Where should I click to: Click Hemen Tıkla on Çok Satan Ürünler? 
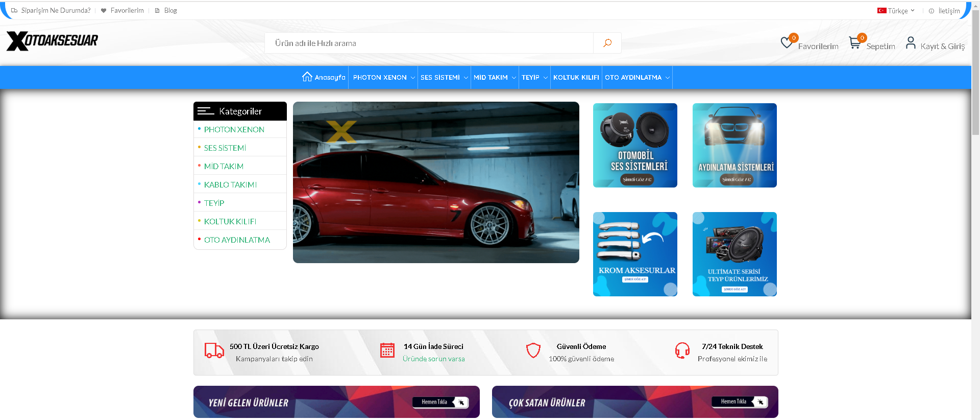click(x=740, y=402)
